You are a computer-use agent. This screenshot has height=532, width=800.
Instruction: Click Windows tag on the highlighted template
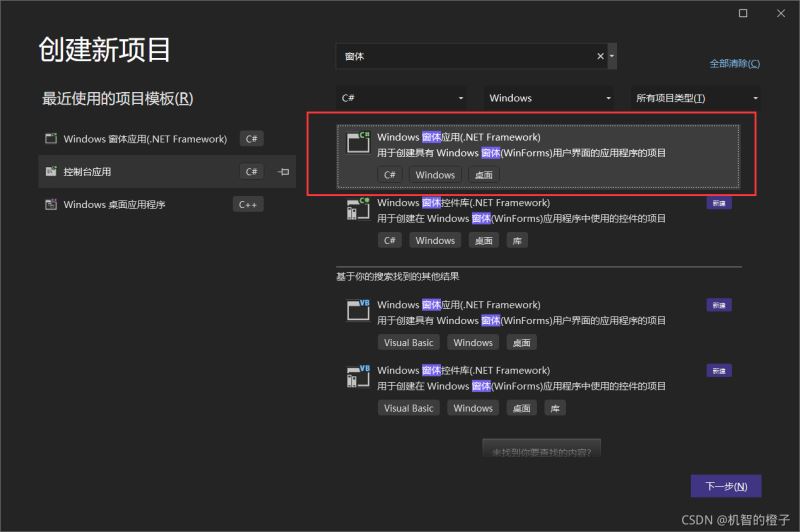[x=435, y=175]
